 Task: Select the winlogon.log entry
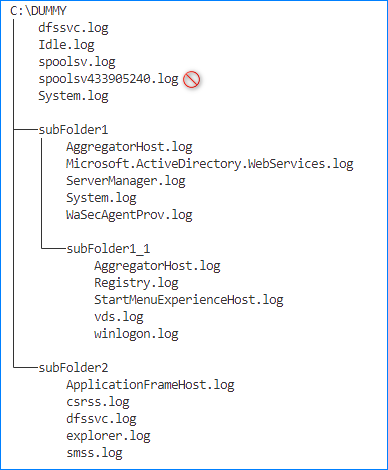pyautogui.click(x=136, y=334)
